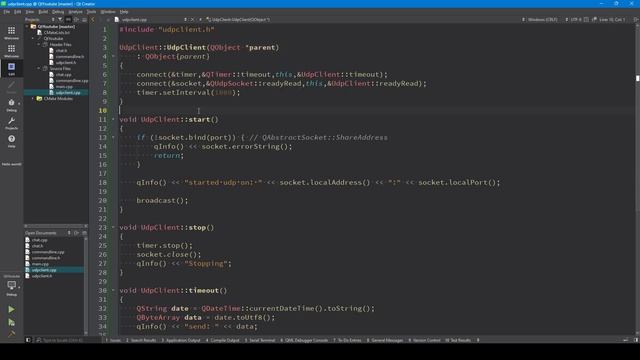Image resolution: width=640 pixels, height=360 pixels.
Task: Open Help mode in the mode bar
Action: click(x=11, y=141)
